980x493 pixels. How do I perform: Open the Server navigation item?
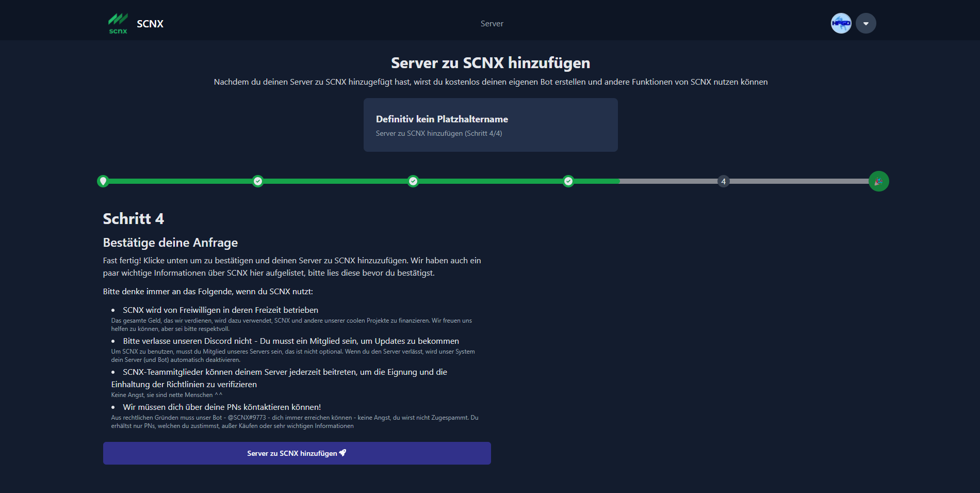point(492,24)
